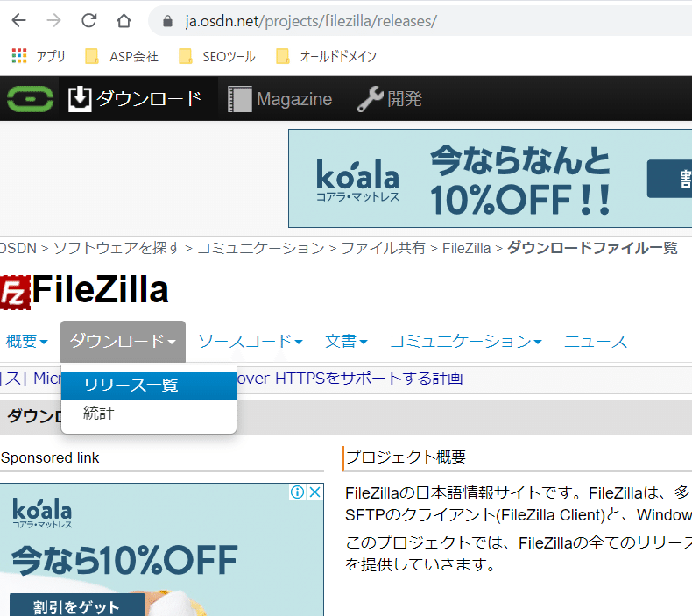Viewport: 692px width, 616px height.
Task: Go to ソフトウェアを探す breadcrumb
Action: 117,248
